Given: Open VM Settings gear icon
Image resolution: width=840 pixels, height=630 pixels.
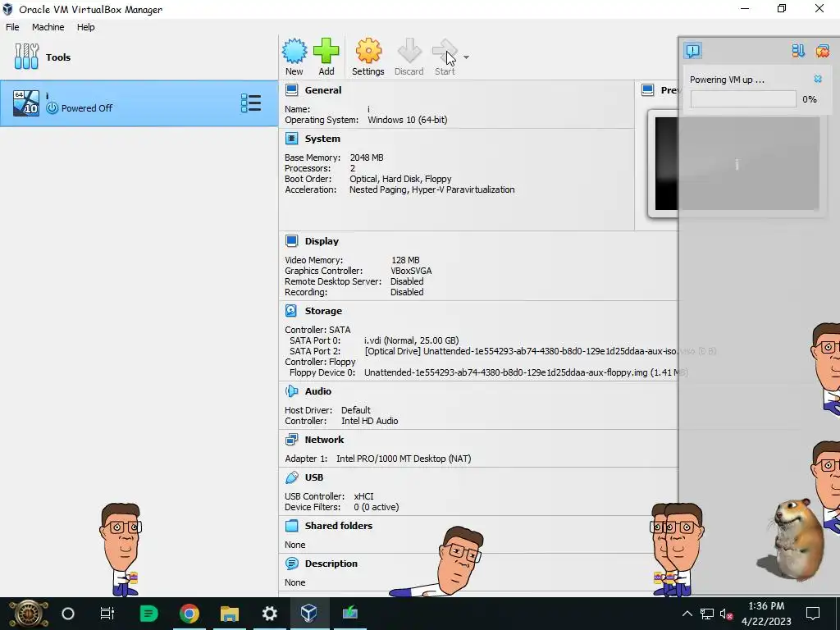Looking at the screenshot, I should click(368, 51).
